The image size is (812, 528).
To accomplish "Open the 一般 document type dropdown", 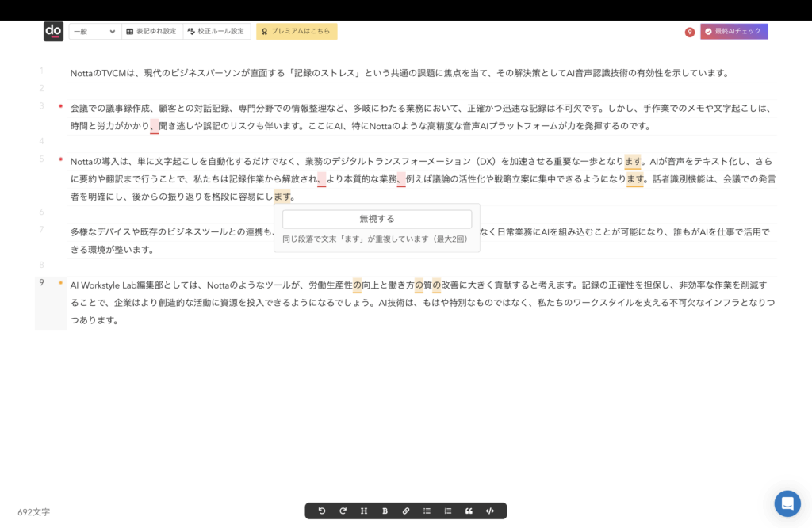I will click(94, 32).
